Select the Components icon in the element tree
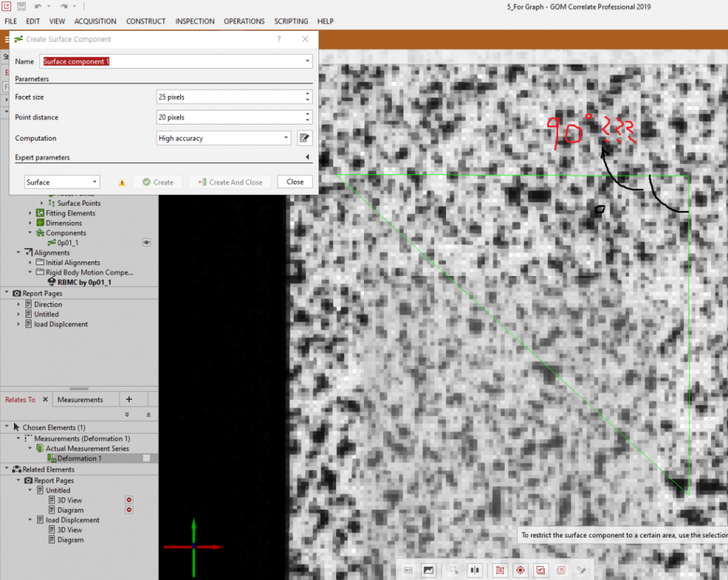Viewport: 728px width, 580px height. coord(40,233)
